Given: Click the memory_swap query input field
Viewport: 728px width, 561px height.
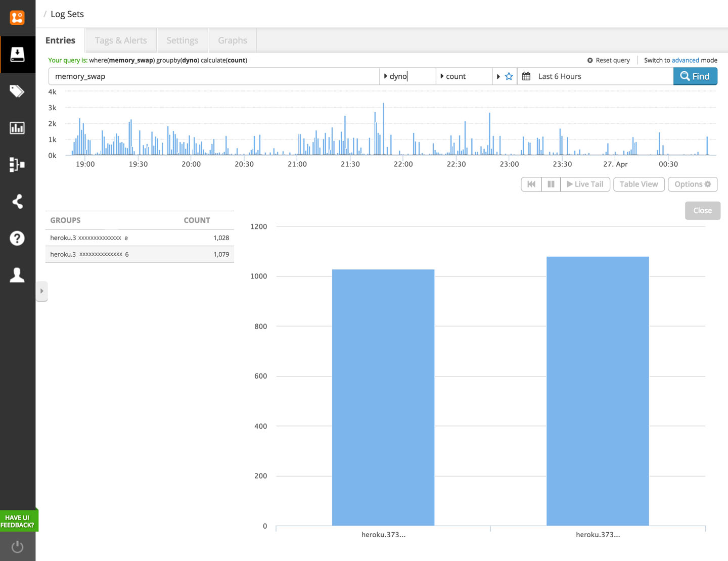Looking at the screenshot, I should tap(213, 76).
